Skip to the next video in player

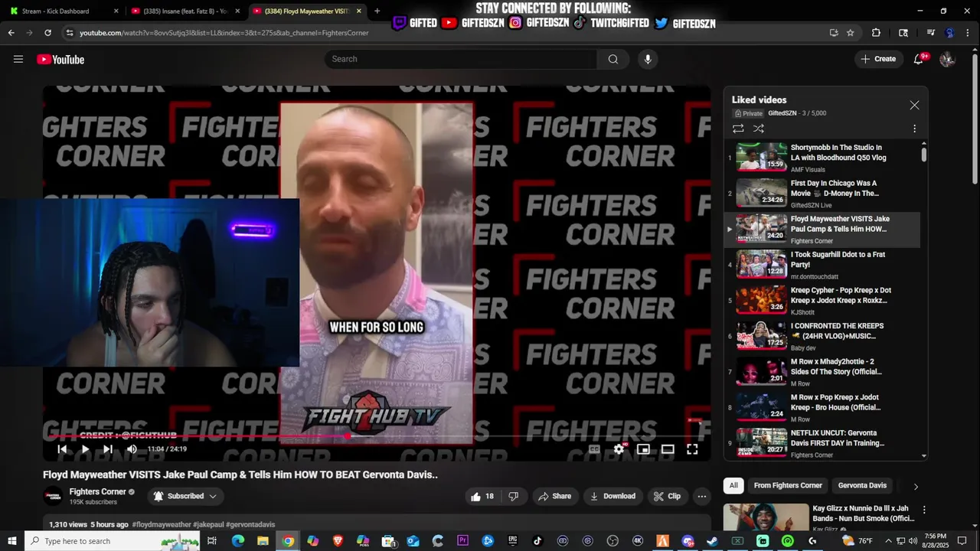[108, 449]
